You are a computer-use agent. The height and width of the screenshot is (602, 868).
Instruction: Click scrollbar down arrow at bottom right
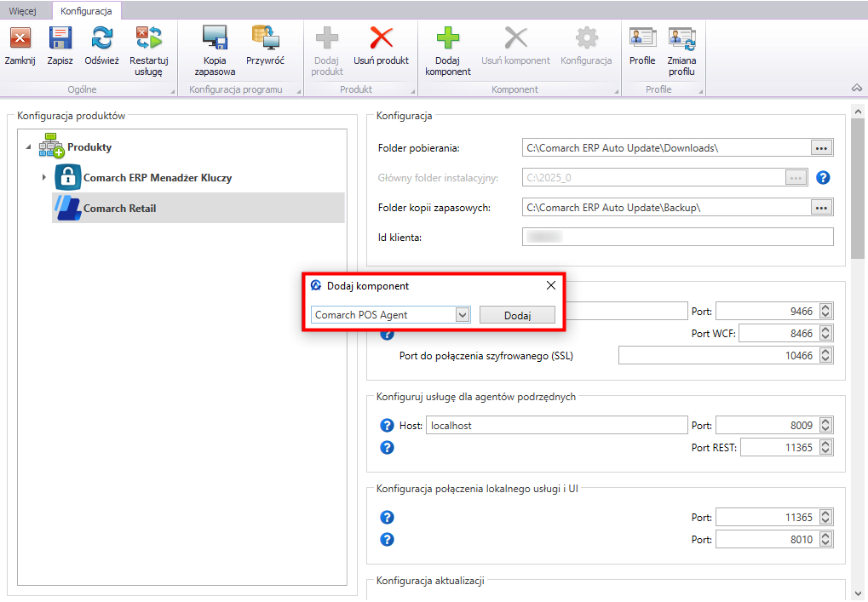pos(858,593)
